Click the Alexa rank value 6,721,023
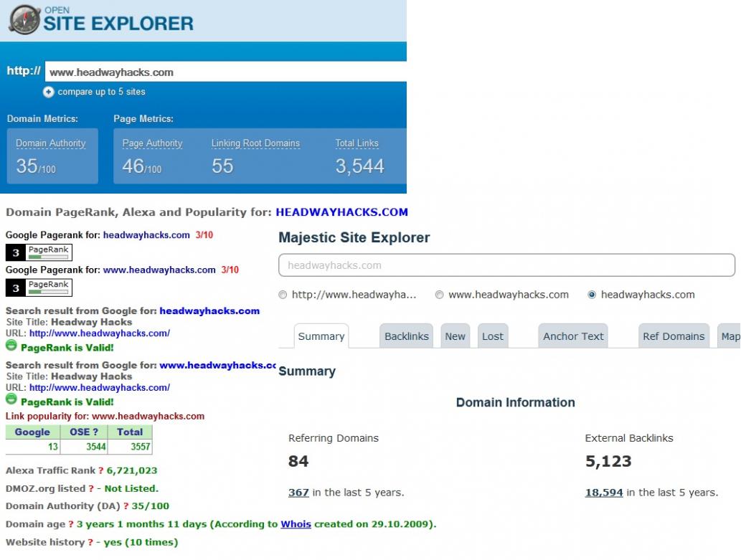The width and height of the screenshot is (741, 560). pos(132,470)
